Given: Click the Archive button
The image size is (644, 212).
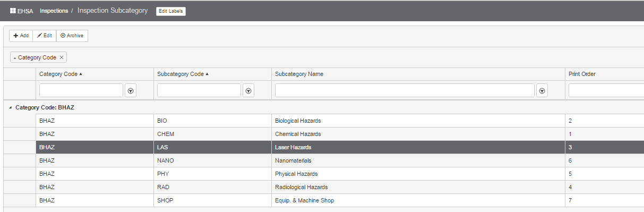Looking at the screenshot, I should tap(72, 36).
